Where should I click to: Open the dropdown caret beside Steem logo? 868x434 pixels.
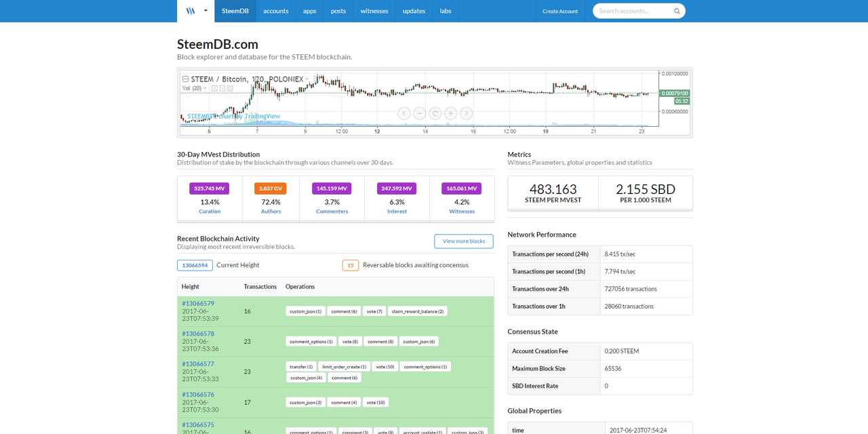205,12
